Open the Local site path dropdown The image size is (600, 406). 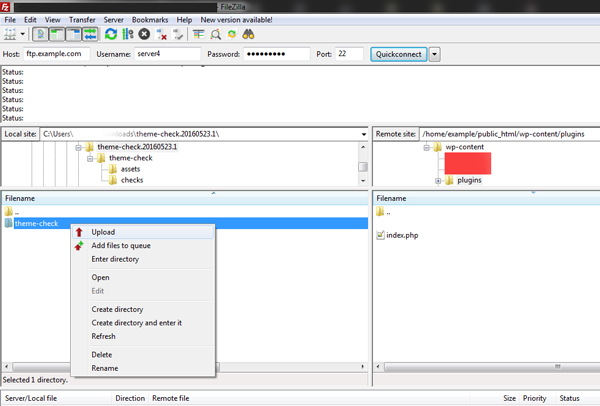tap(364, 134)
